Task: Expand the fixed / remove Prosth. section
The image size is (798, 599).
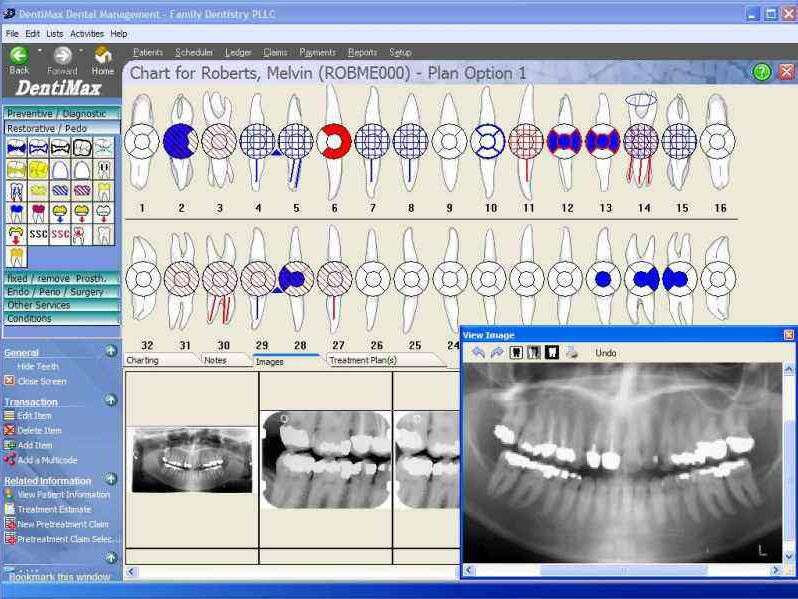Action: [62, 278]
